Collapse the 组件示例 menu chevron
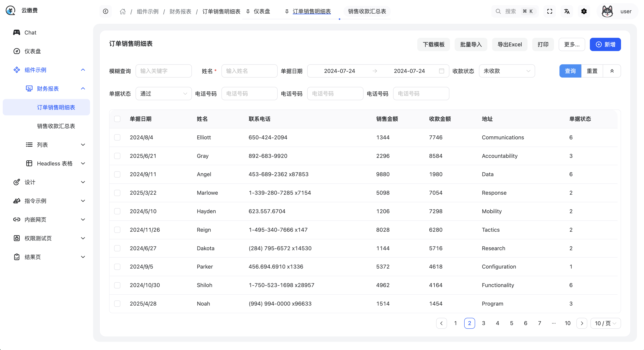The width and height of the screenshot is (644, 350). [83, 70]
